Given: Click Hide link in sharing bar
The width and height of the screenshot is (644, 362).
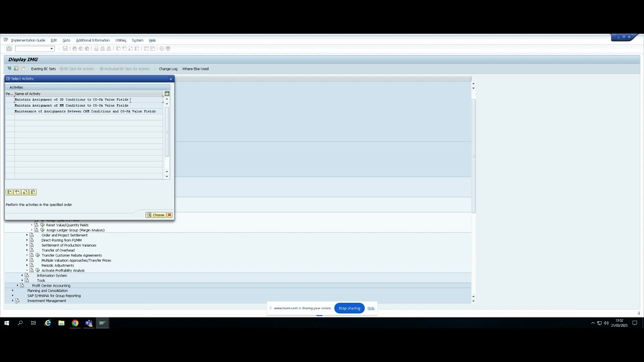Looking at the screenshot, I should tap(371, 308).
